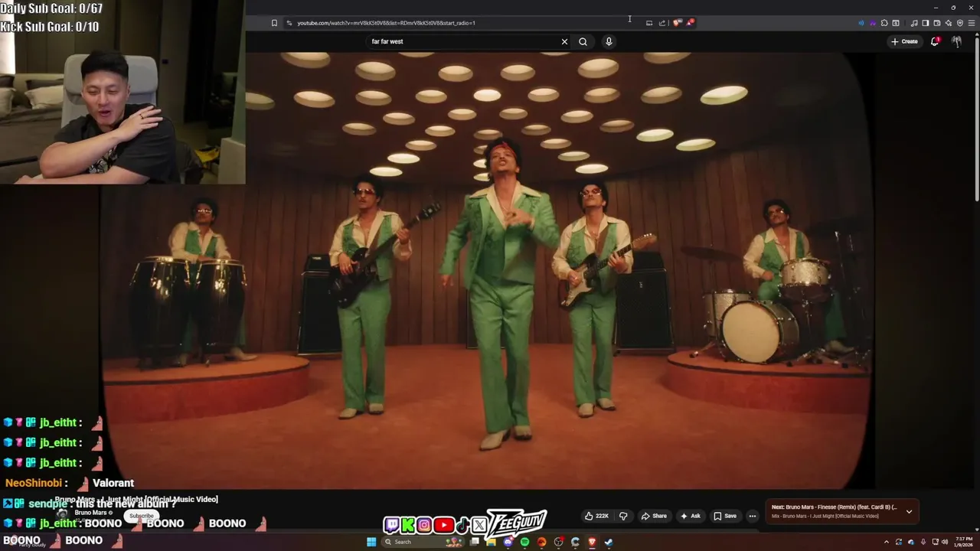Click the red YouTube icon in stream overlay
The width and height of the screenshot is (980, 551).
[444, 525]
